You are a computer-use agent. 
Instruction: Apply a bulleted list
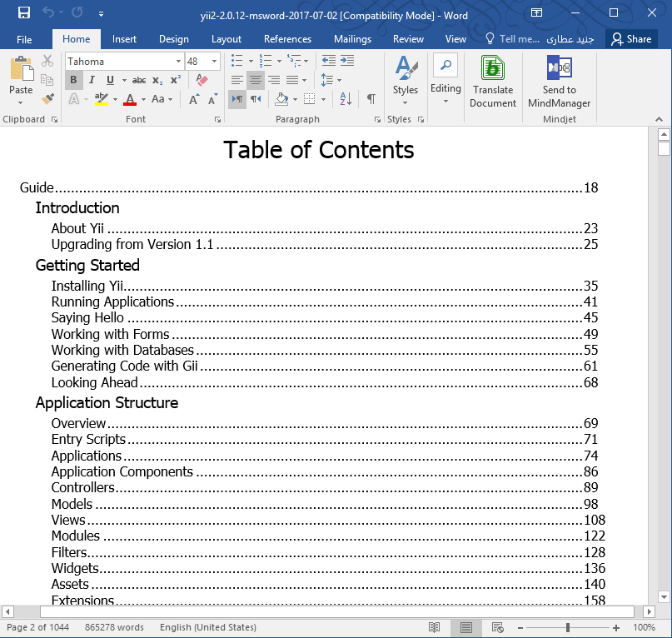(x=237, y=61)
